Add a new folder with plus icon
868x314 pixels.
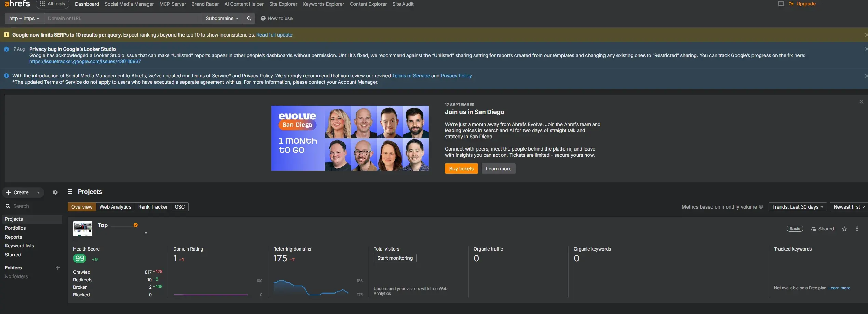58,268
